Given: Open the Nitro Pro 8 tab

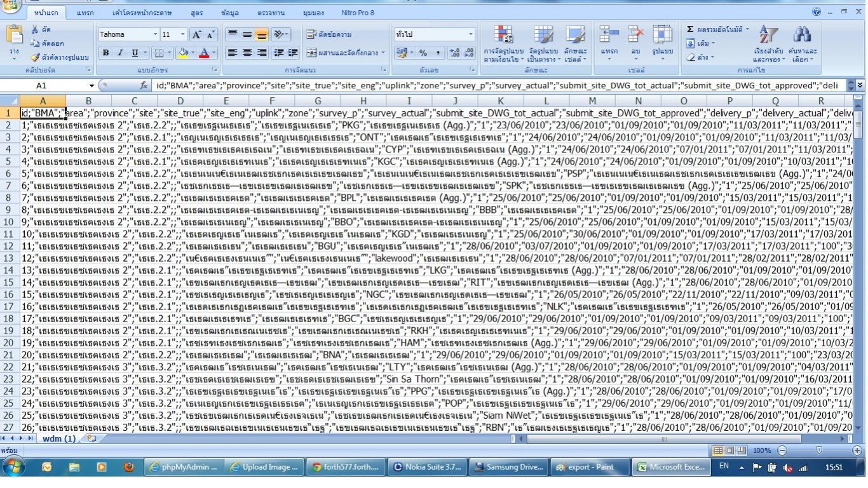Looking at the screenshot, I should tap(358, 13).
